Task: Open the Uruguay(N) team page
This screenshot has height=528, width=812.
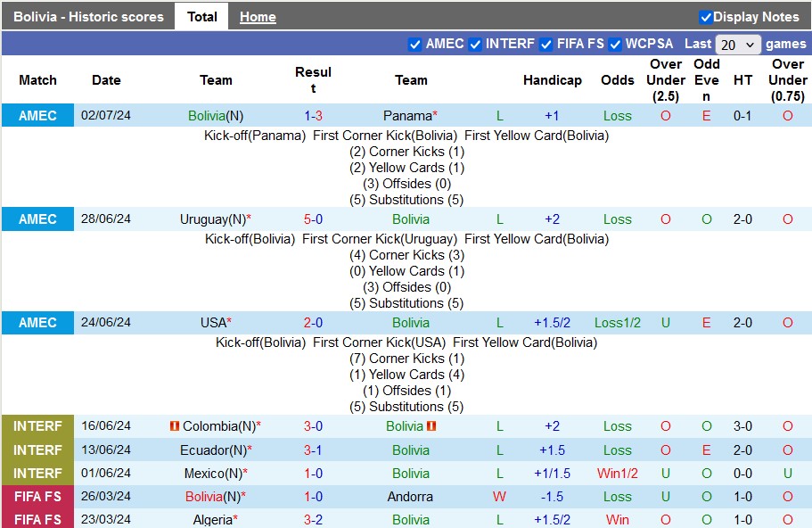Action: pyautogui.click(x=212, y=219)
